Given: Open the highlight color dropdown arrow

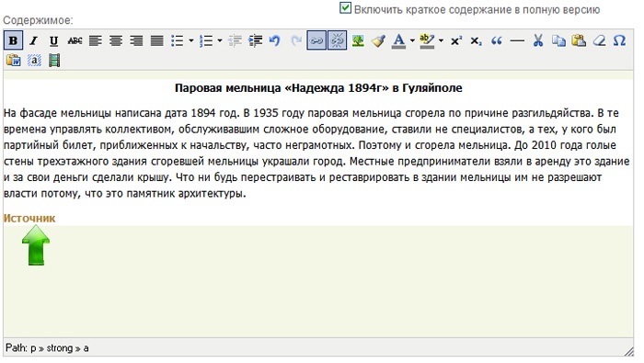Looking at the screenshot, I should [x=441, y=40].
